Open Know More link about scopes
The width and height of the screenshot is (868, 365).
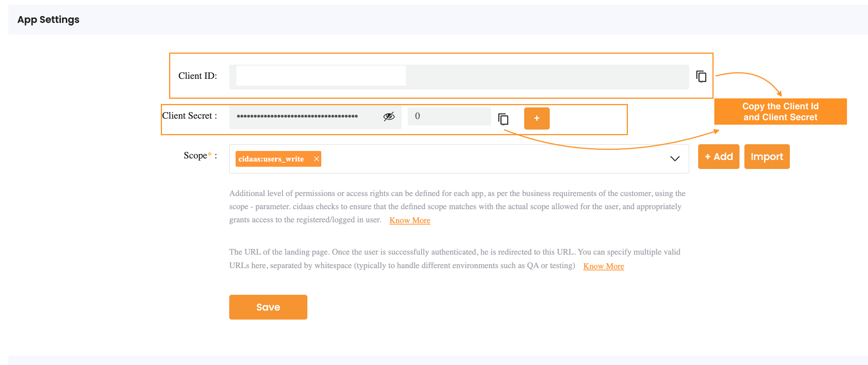[410, 220]
